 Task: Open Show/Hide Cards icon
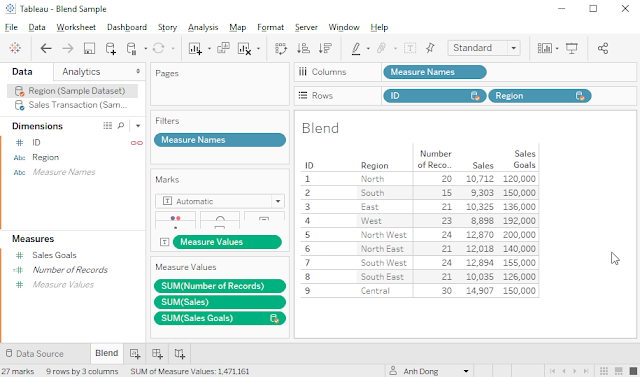tap(545, 48)
